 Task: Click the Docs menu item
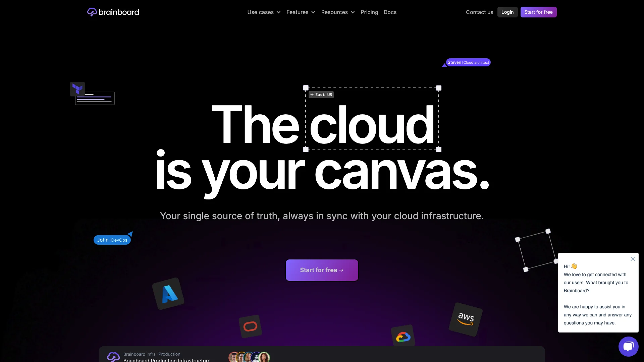390,12
